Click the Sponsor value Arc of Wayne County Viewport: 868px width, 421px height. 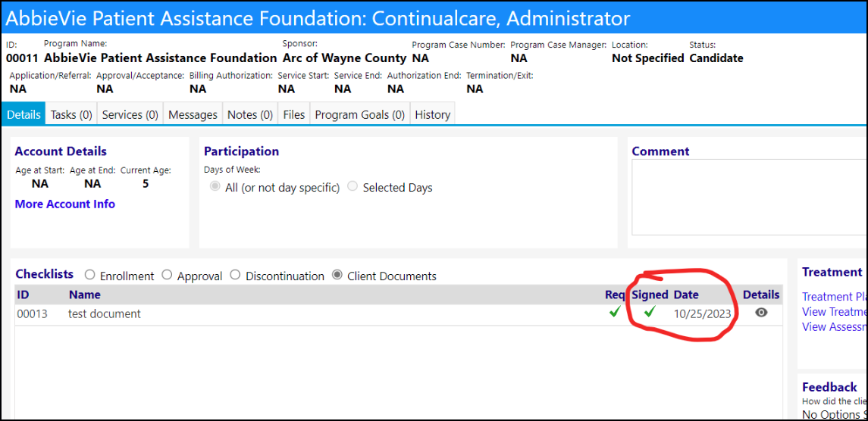click(x=344, y=58)
